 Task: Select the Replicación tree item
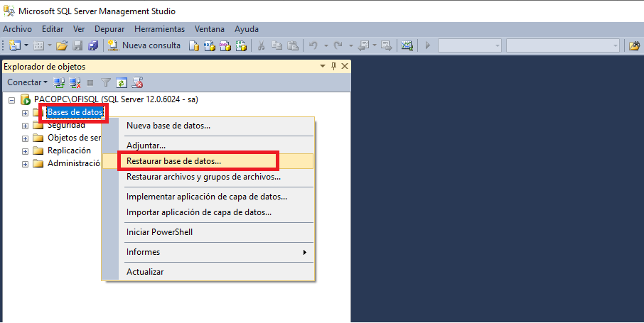click(69, 150)
